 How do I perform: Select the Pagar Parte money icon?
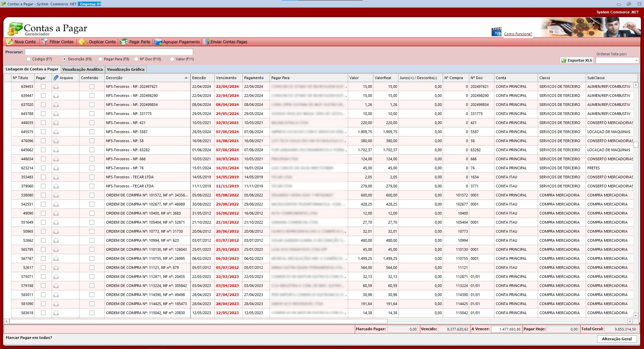124,42
